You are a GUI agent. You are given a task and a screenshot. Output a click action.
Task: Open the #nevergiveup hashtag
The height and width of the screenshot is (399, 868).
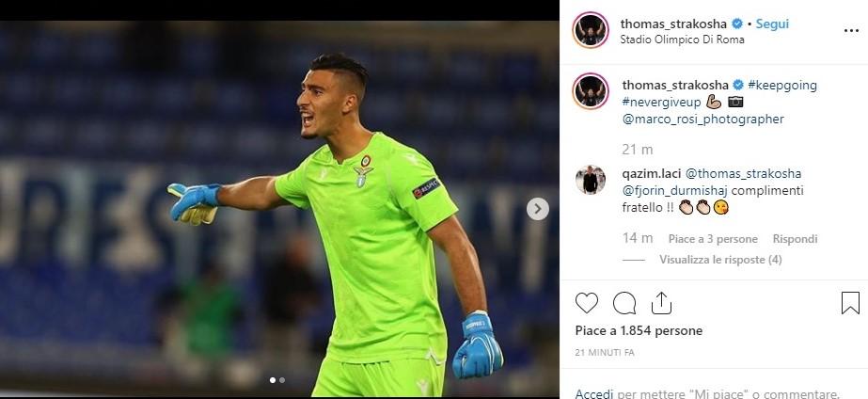[x=661, y=102]
